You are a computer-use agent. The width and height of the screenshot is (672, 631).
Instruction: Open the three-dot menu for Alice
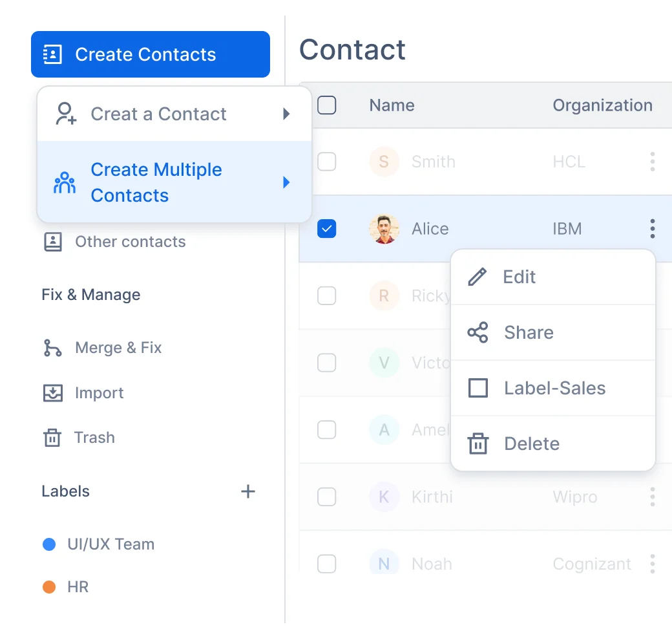[653, 228]
